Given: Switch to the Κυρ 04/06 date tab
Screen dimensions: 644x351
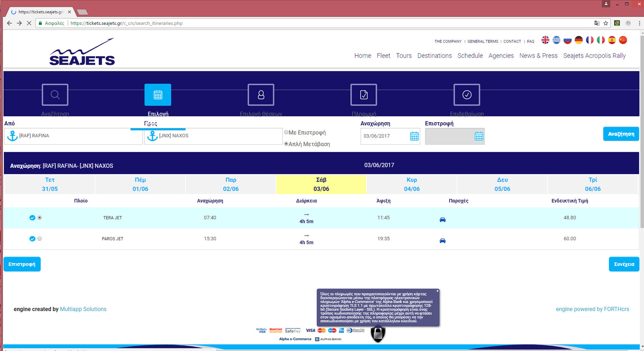Looking at the screenshot, I should (x=411, y=184).
